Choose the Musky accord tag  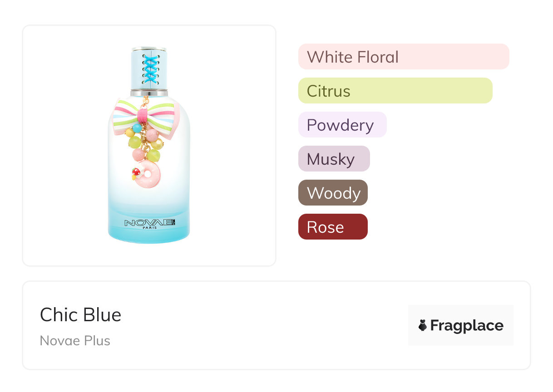(x=334, y=159)
